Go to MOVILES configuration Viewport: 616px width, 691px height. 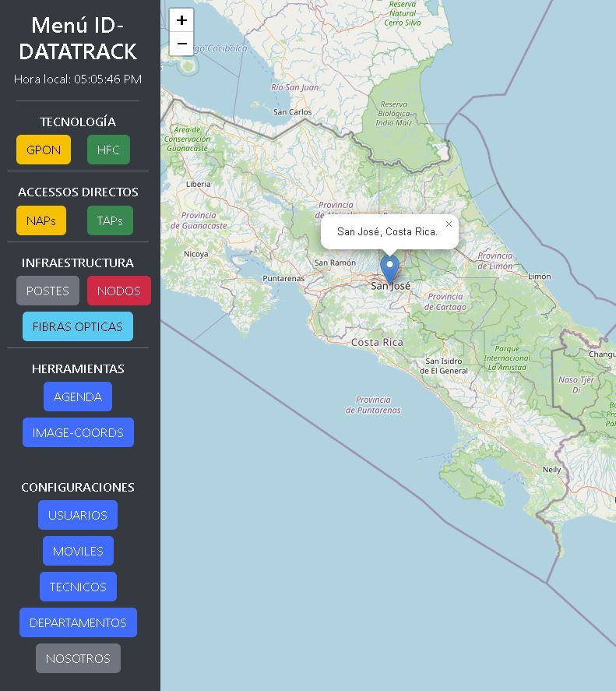point(78,551)
